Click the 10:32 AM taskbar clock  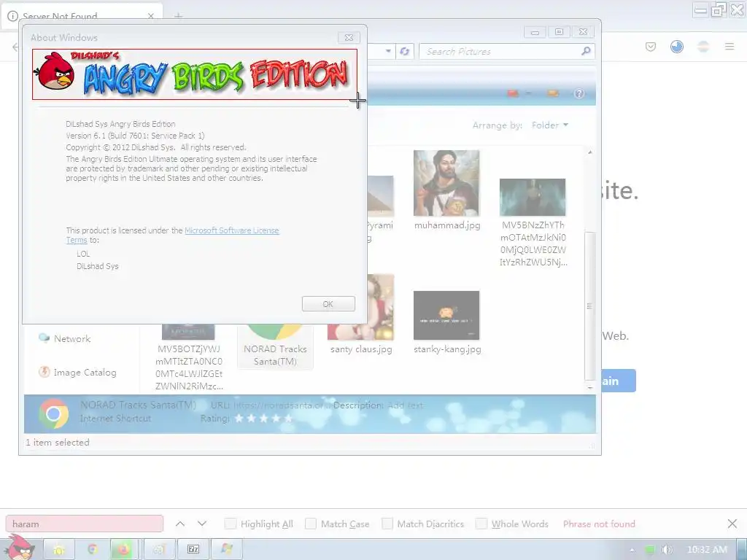coord(707,550)
